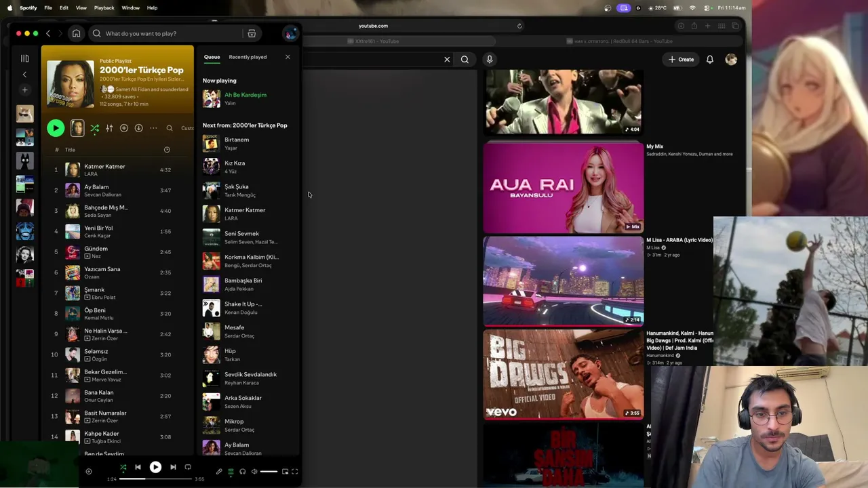Open the Custom order sort dropdown
This screenshot has height=488, width=868.
pos(187,128)
